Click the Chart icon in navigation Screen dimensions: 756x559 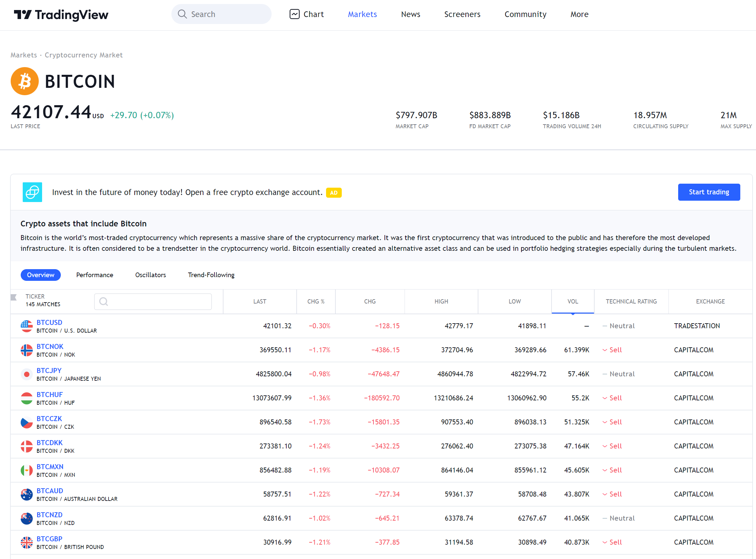coord(294,14)
